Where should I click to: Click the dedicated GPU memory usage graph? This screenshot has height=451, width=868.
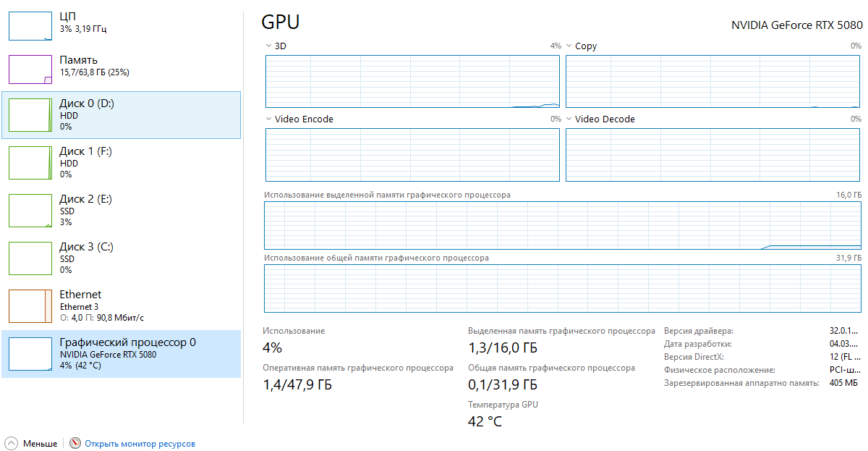tap(562, 226)
